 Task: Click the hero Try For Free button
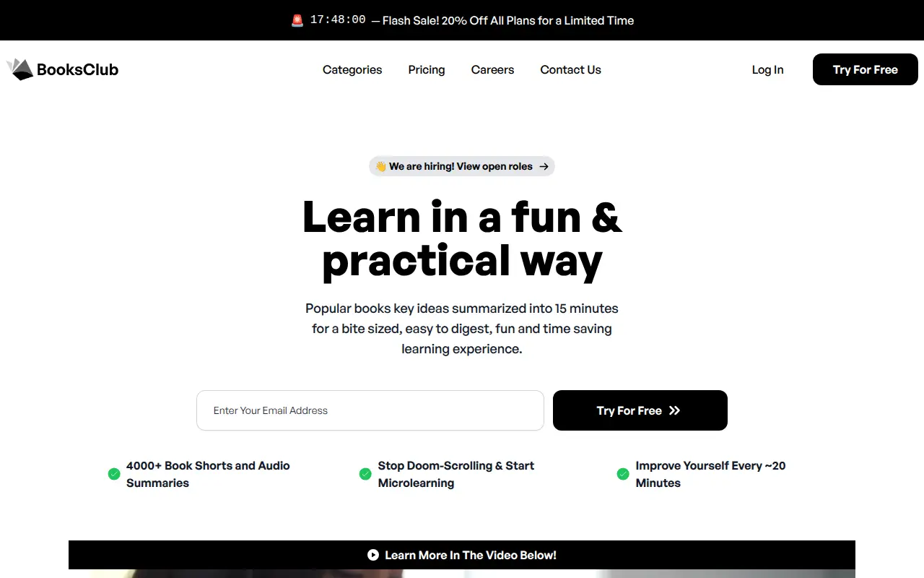640,410
